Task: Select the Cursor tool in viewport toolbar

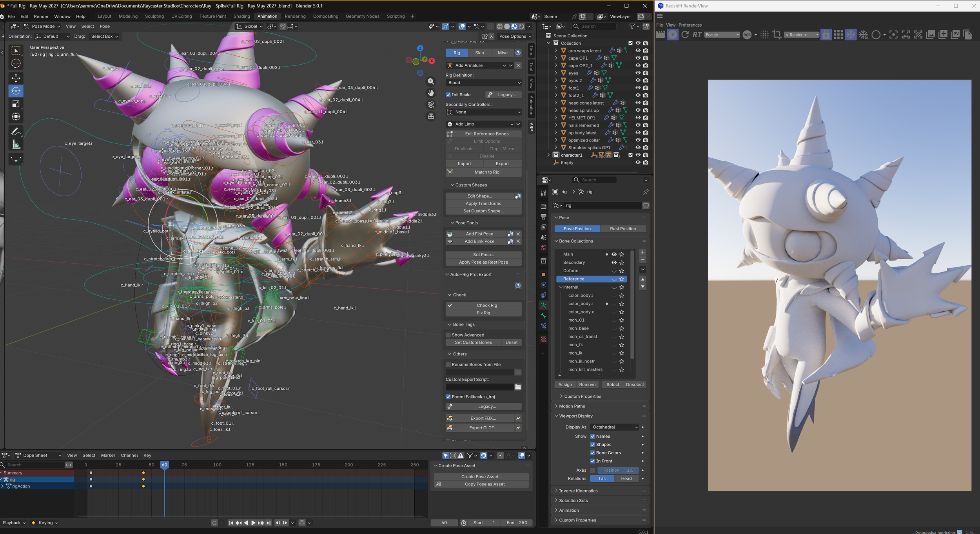Action: click(x=16, y=63)
